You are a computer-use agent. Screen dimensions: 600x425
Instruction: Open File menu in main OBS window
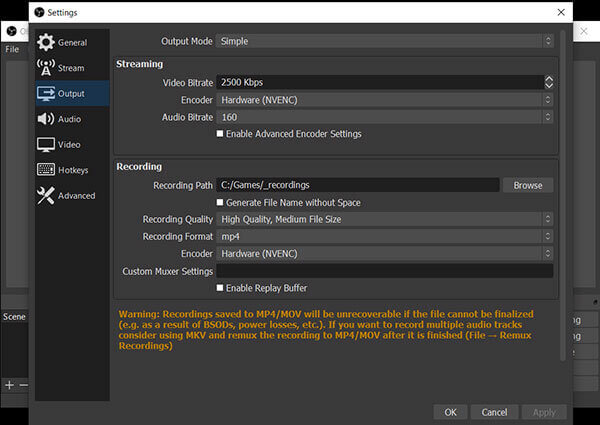pyautogui.click(x=12, y=49)
